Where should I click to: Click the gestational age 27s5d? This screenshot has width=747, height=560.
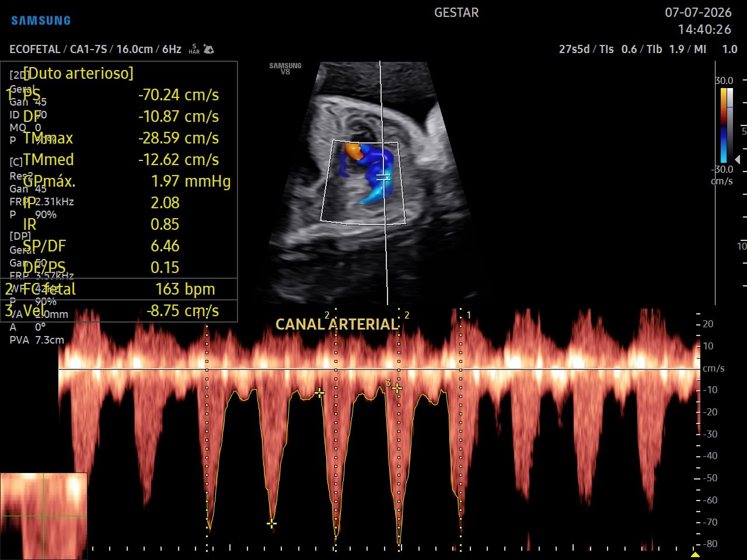pos(574,50)
